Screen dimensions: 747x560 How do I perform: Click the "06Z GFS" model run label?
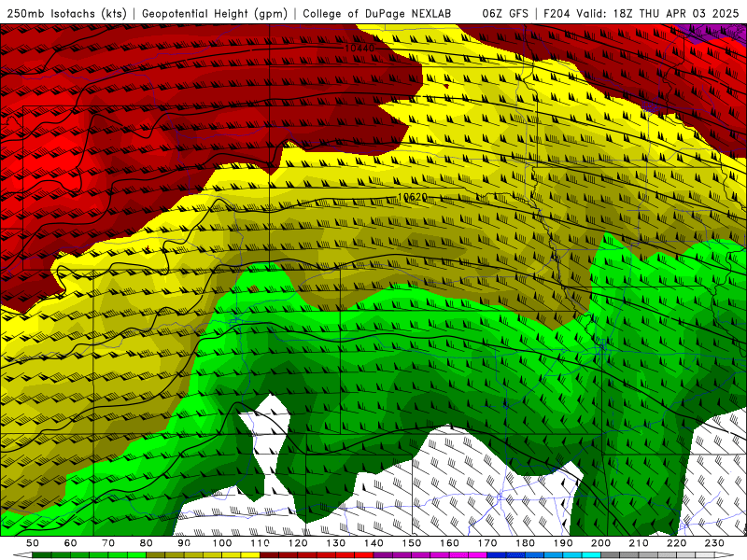click(505, 13)
